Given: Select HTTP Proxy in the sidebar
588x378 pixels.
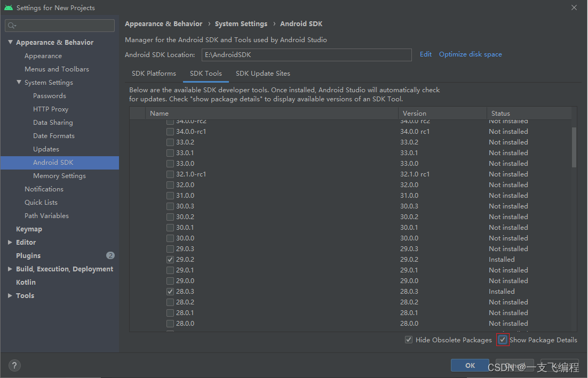Looking at the screenshot, I should (x=51, y=109).
